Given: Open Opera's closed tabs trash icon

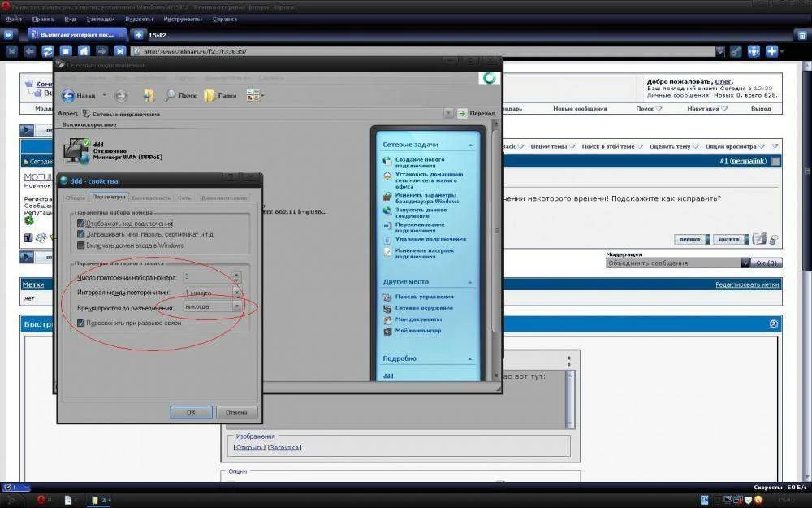Looking at the screenshot, I should pos(801,35).
